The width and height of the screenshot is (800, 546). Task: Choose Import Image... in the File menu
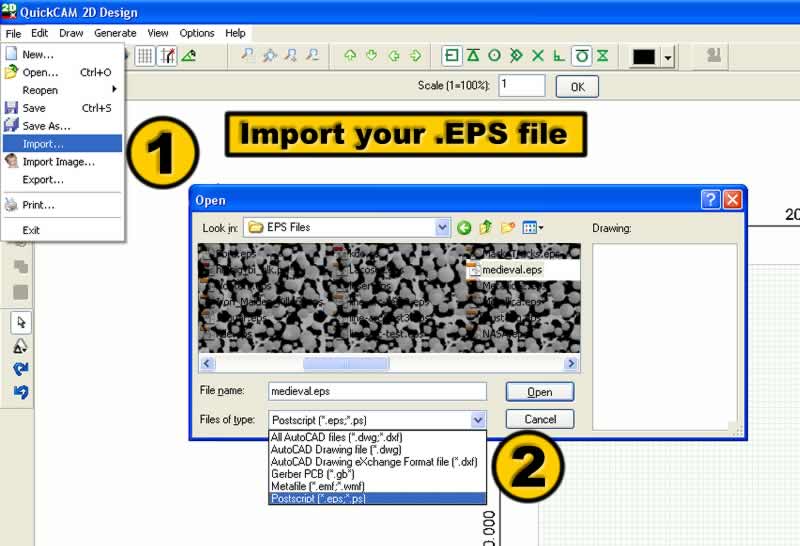click(x=62, y=162)
